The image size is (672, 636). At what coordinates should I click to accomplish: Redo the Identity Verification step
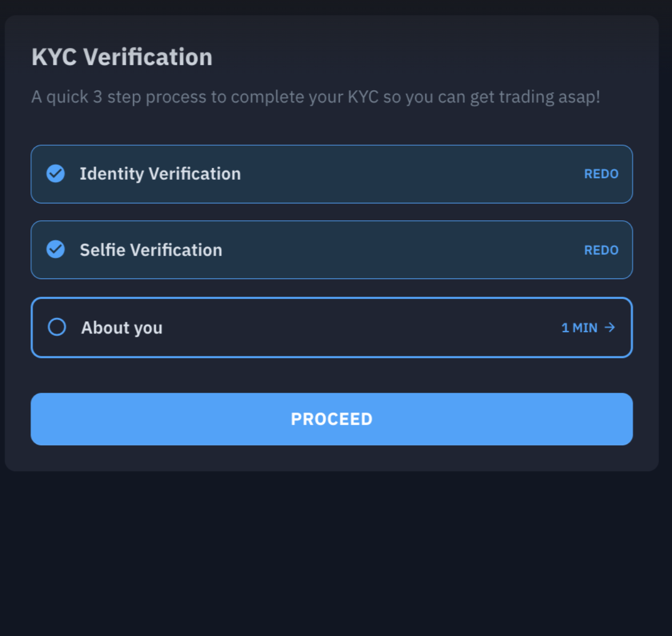click(601, 174)
